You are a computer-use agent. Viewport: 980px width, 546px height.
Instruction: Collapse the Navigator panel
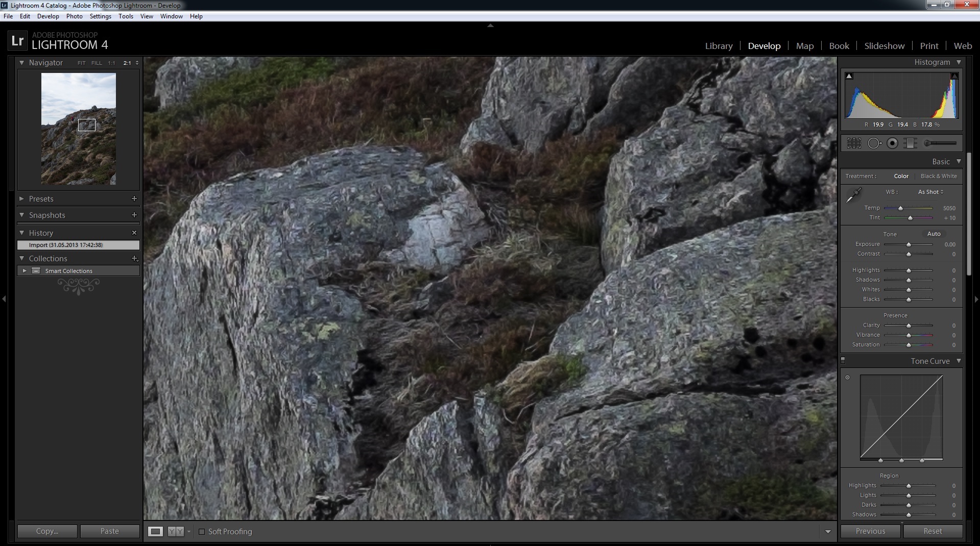[22, 62]
